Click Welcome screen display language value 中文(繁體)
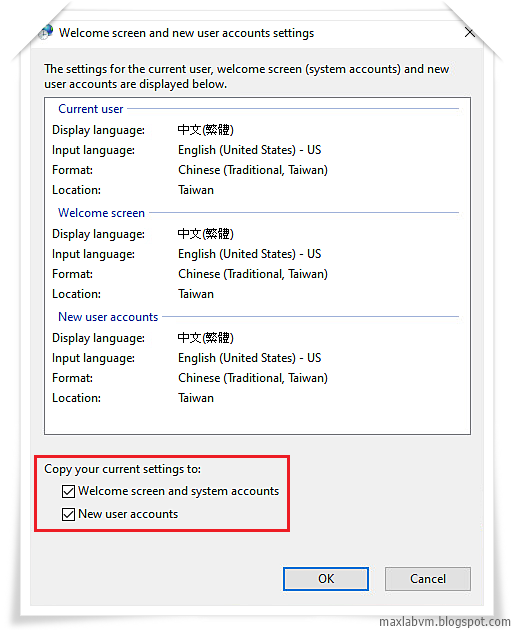This screenshot has width=514, height=630. (205, 233)
